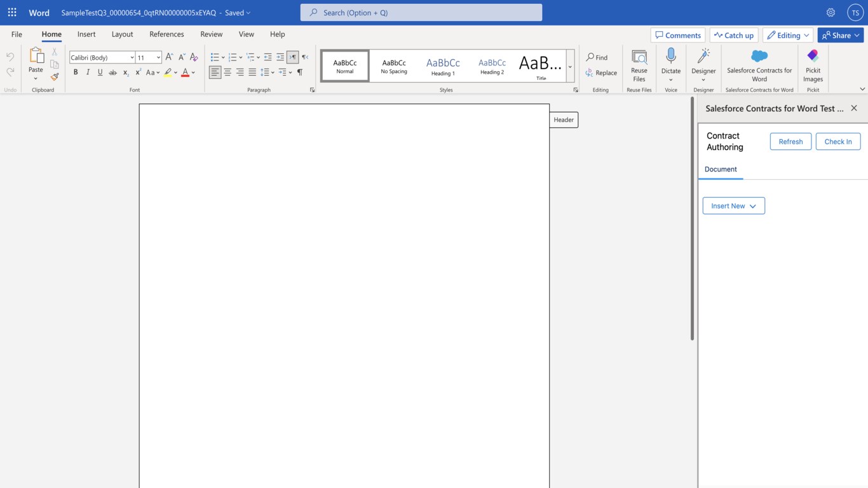868x488 pixels.
Task: Apply strikethrough formatting
Action: click(x=112, y=72)
